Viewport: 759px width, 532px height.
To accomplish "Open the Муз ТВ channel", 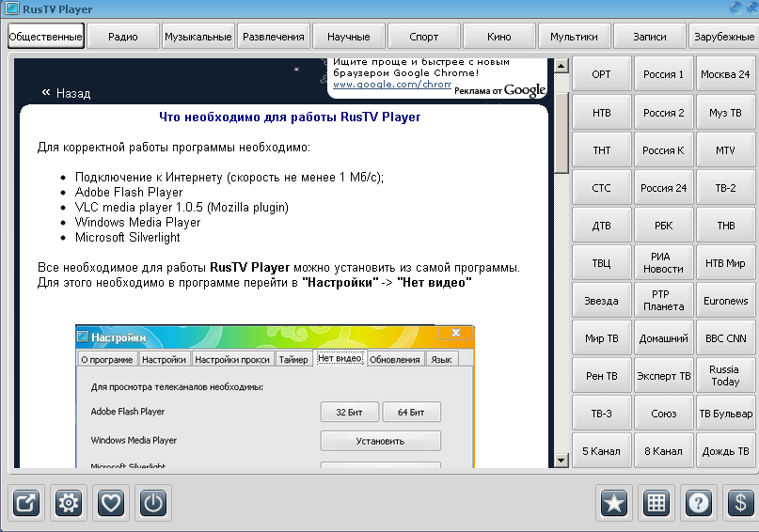I will (725, 112).
